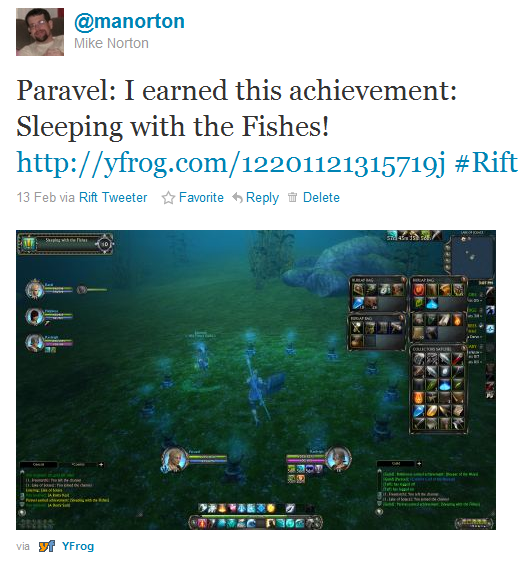The width and height of the screenshot is (528, 566).
Task: Click the Delete trash can icon
Action: click(292, 197)
